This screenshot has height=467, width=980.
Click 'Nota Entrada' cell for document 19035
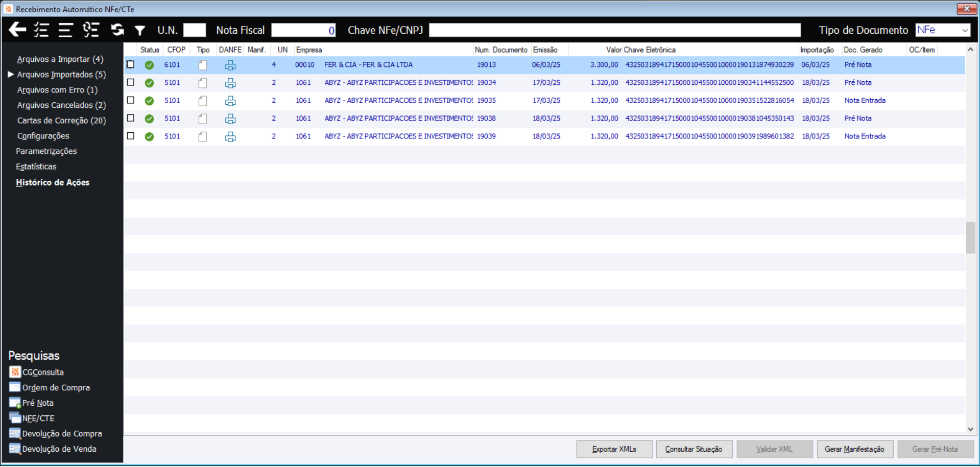pyautogui.click(x=865, y=101)
